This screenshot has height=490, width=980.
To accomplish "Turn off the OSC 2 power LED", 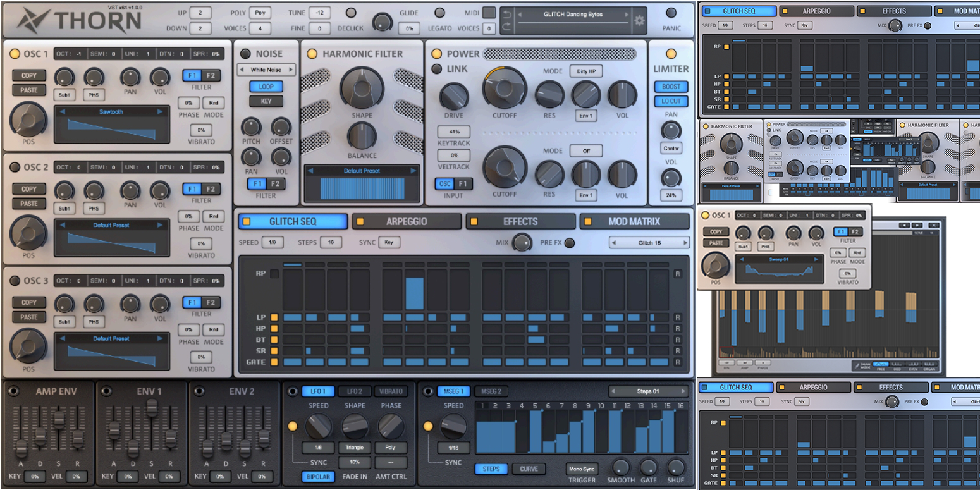I will (x=15, y=168).
